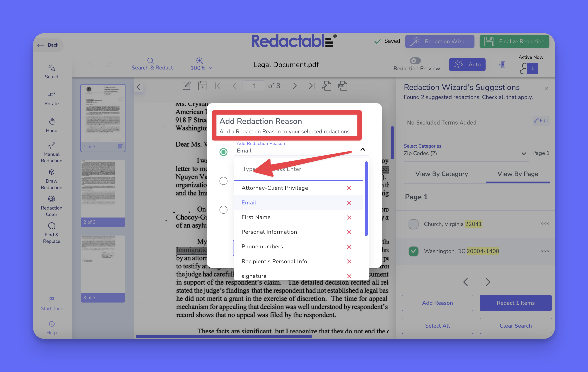Open the Redaction Color picker
Screen dimensions: 588x372
pos(51,206)
